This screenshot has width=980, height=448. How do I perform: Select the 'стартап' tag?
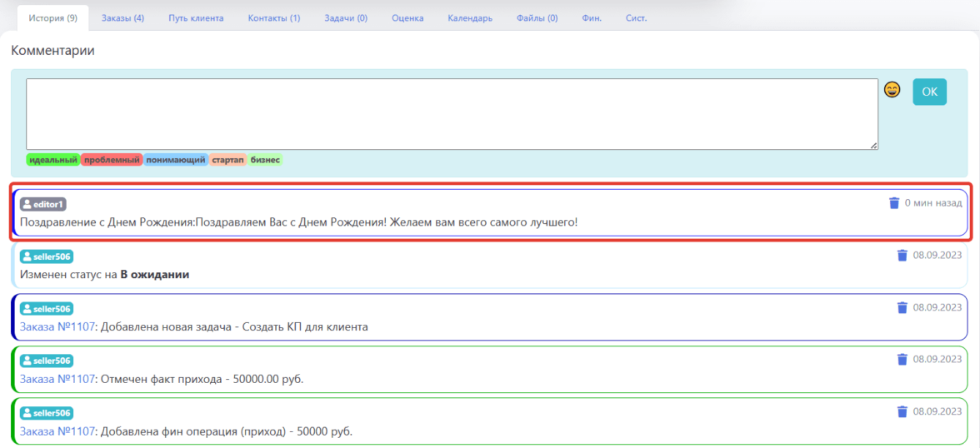click(x=227, y=160)
